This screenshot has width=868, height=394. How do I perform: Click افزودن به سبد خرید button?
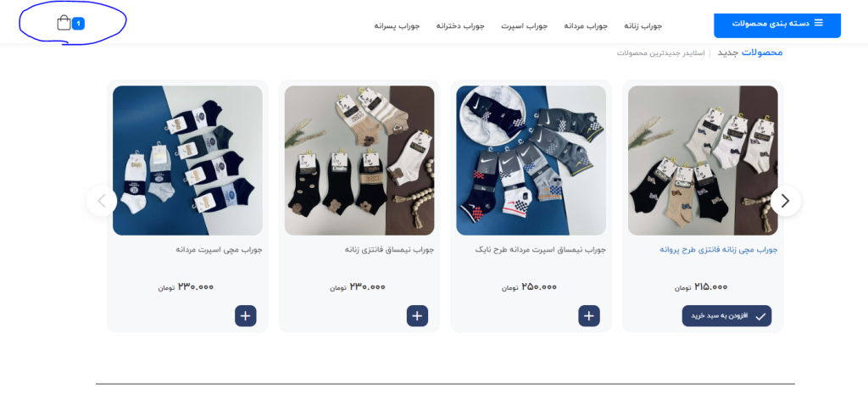point(726,316)
